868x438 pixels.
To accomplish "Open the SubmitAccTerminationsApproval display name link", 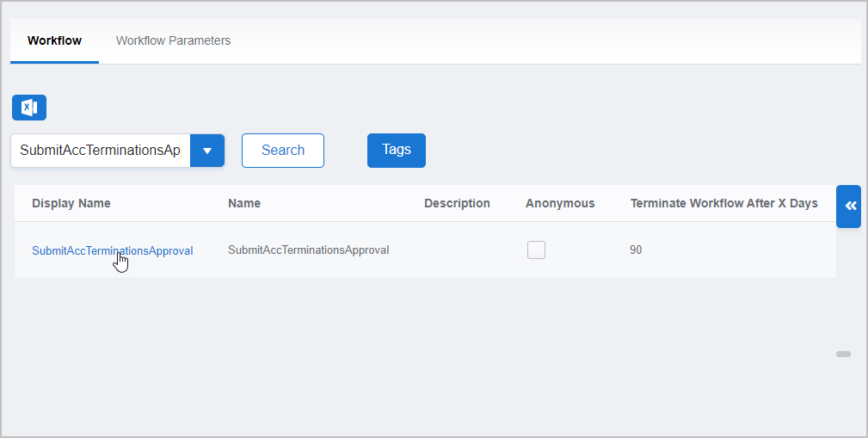I will click(112, 251).
